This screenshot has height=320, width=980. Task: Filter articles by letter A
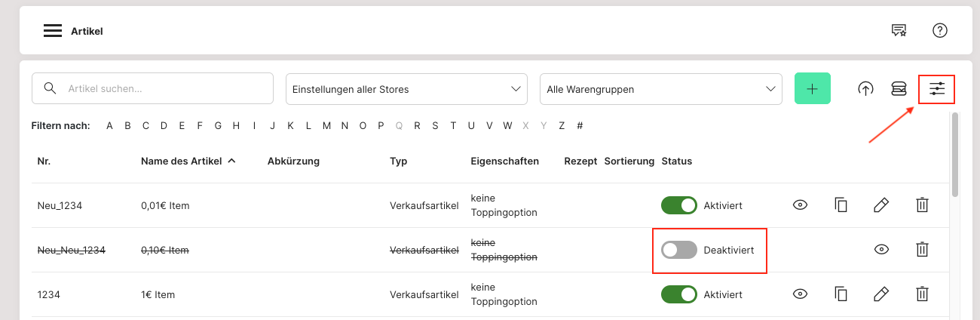[109, 126]
